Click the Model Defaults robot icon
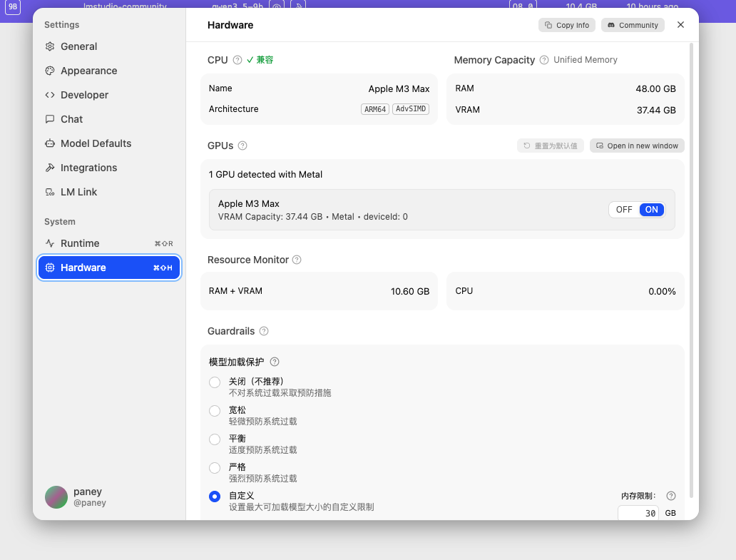Screen dimensions: 736x560 point(50,143)
